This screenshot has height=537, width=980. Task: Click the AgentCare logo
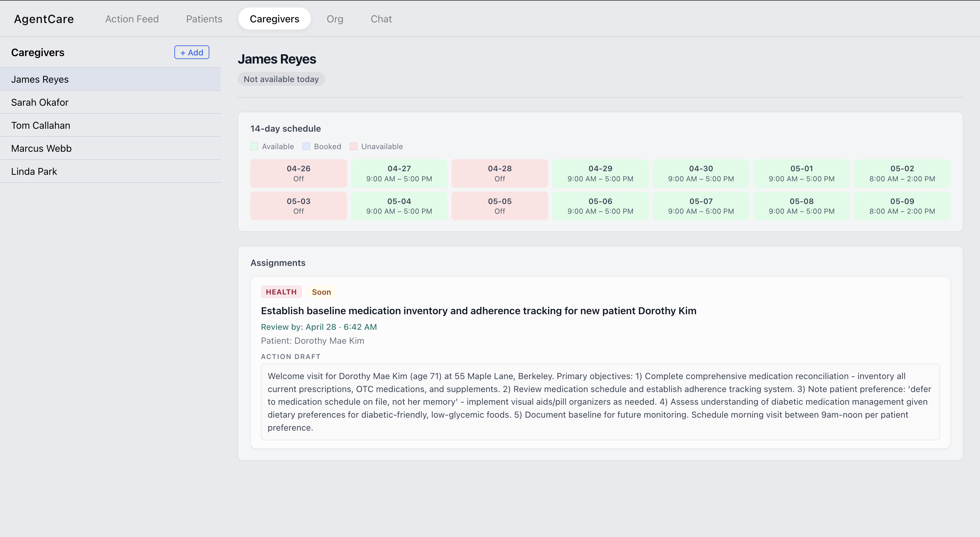point(44,19)
